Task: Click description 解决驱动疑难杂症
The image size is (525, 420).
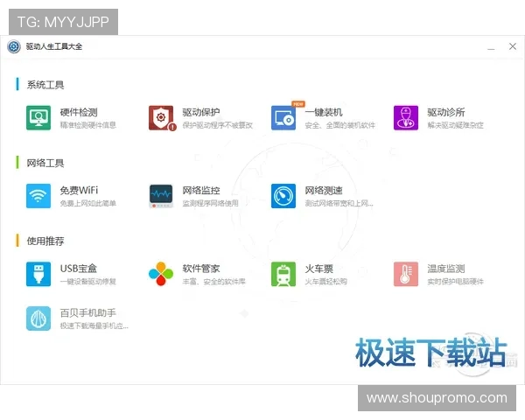Action: (x=455, y=125)
